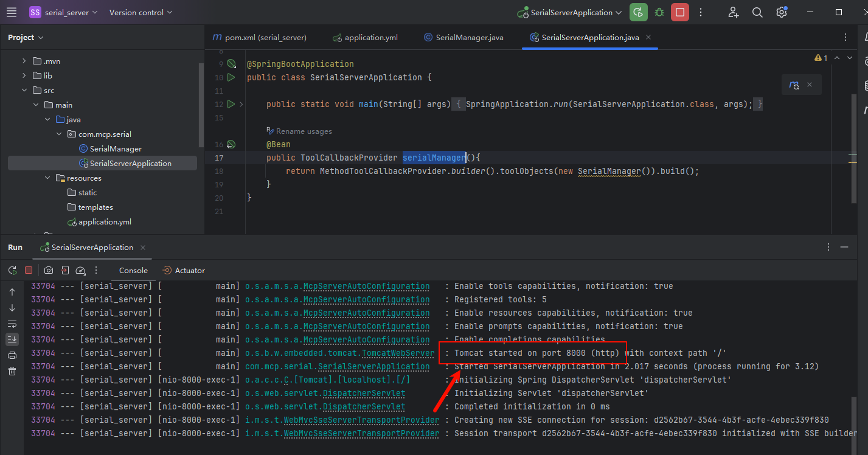Expand the lib folder
The width and height of the screenshot is (868, 455).
[x=24, y=75]
